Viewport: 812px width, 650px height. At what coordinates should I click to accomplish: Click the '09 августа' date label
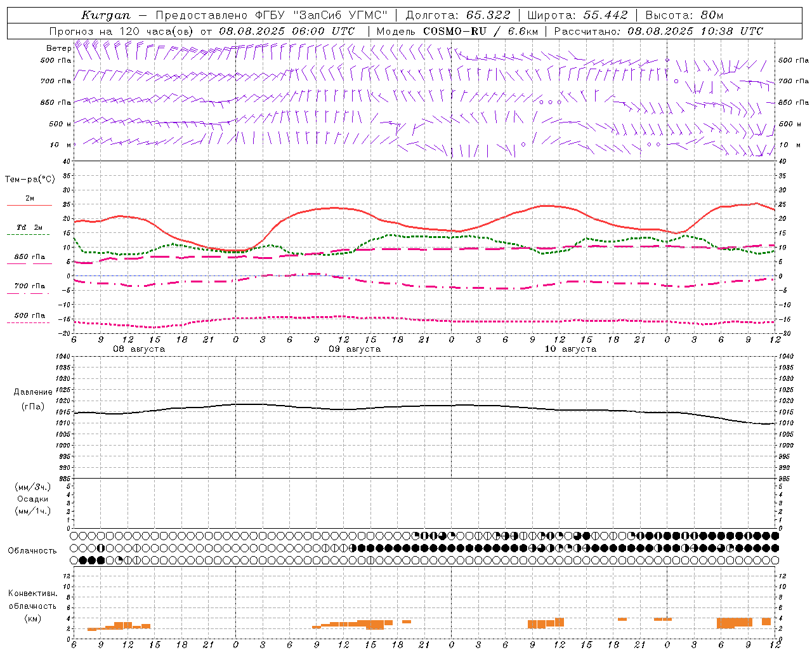tap(355, 349)
